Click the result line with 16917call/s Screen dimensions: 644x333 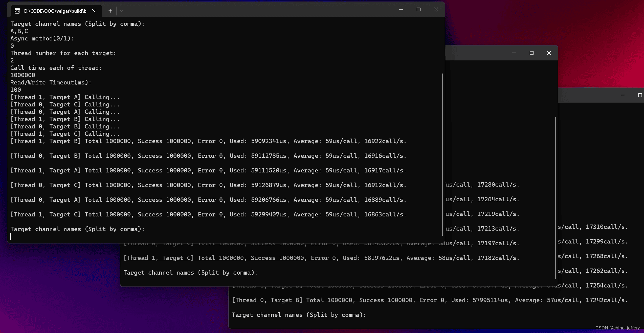pos(208,170)
